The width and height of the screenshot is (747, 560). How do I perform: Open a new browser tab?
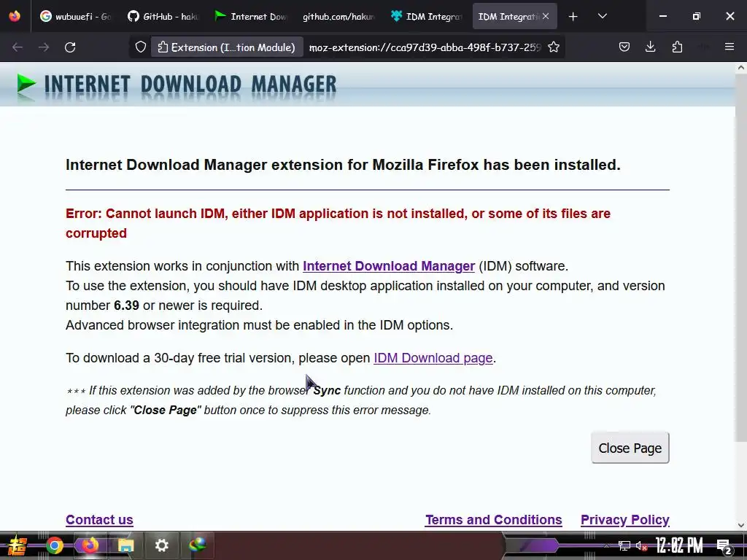[x=573, y=16]
